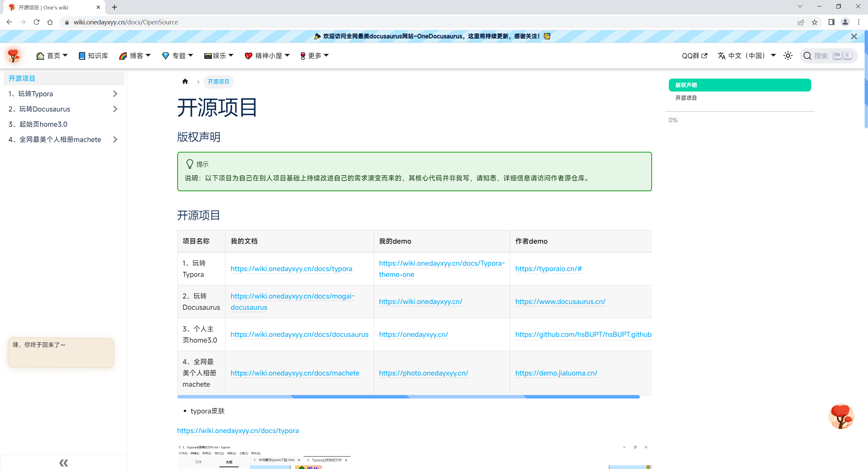The image size is (868, 469).
Task: Expand the 博客 blog dropdown
Action: tap(135, 56)
